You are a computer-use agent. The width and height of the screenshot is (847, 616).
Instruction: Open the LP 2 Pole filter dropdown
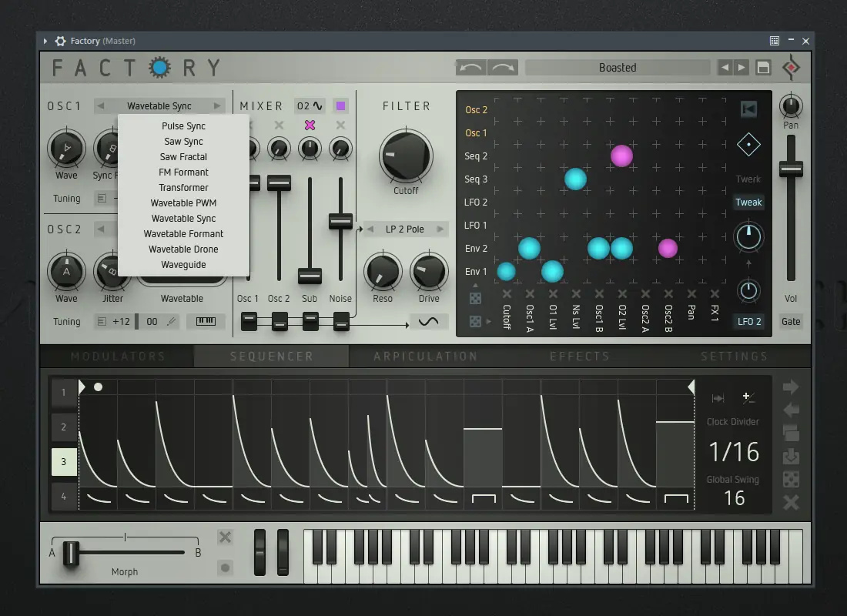coord(404,229)
